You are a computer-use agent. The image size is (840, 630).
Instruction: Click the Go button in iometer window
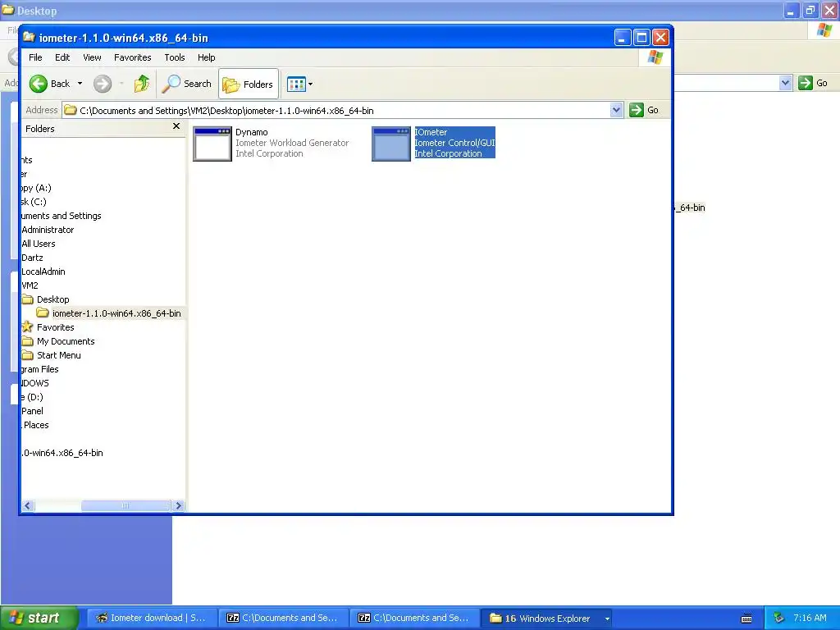pos(644,110)
